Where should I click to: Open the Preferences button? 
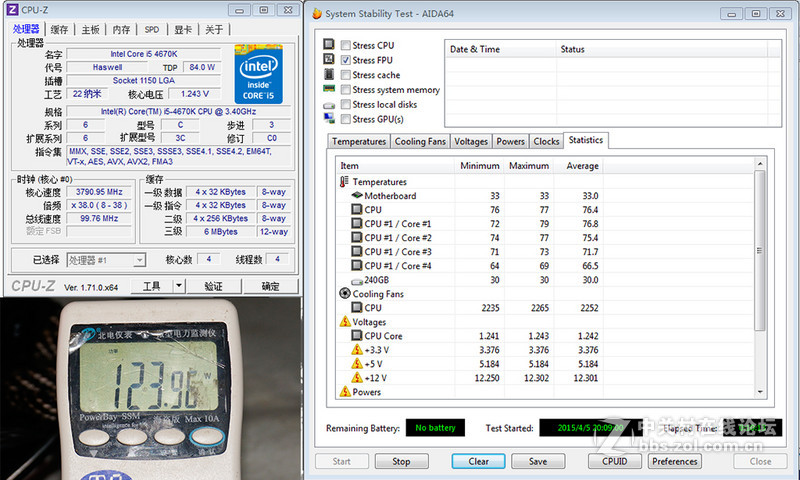675,461
